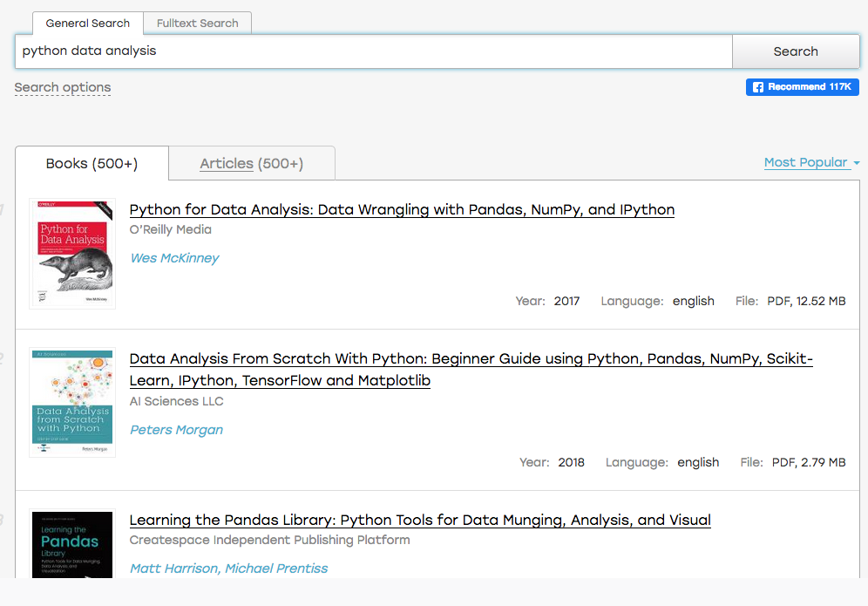868x606 pixels.
Task: Click the Search button
Action: point(796,51)
